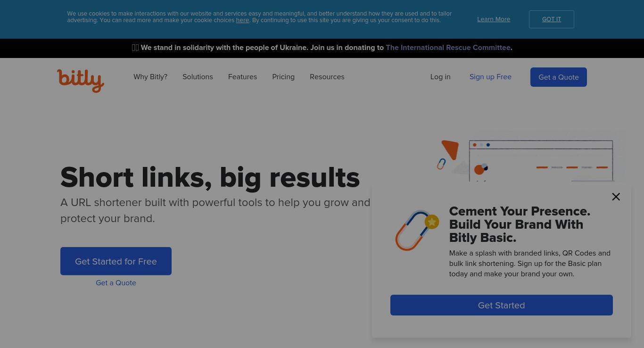Open The International Rescue Committee link
The image size is (644, 348).
click(x=448, y=48)
